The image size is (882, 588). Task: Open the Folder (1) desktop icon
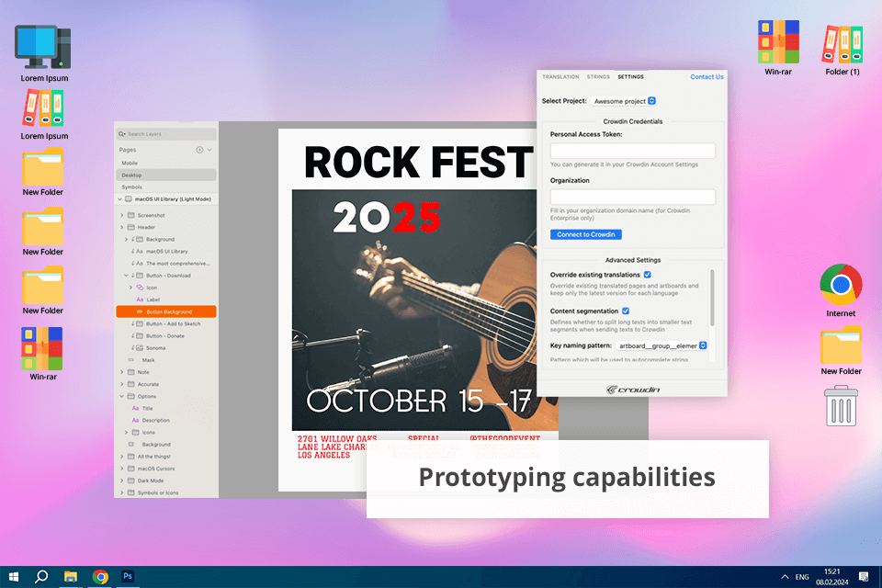842,50
